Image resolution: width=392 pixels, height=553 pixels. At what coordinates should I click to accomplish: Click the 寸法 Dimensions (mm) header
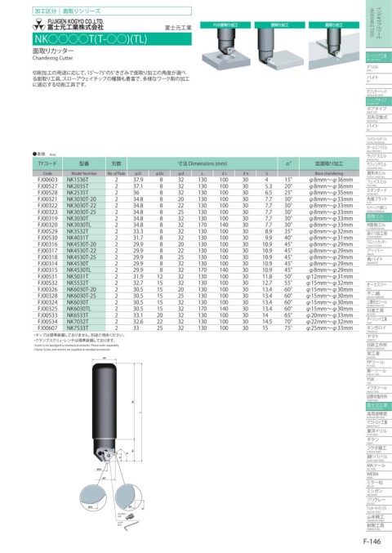click(203, 163)
